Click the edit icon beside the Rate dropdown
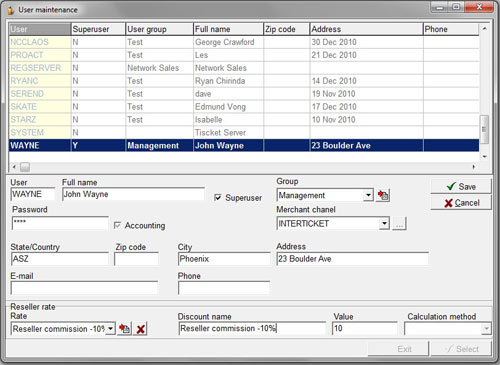The width and height of the screenshot is (500, 365). tap(125, 329)
